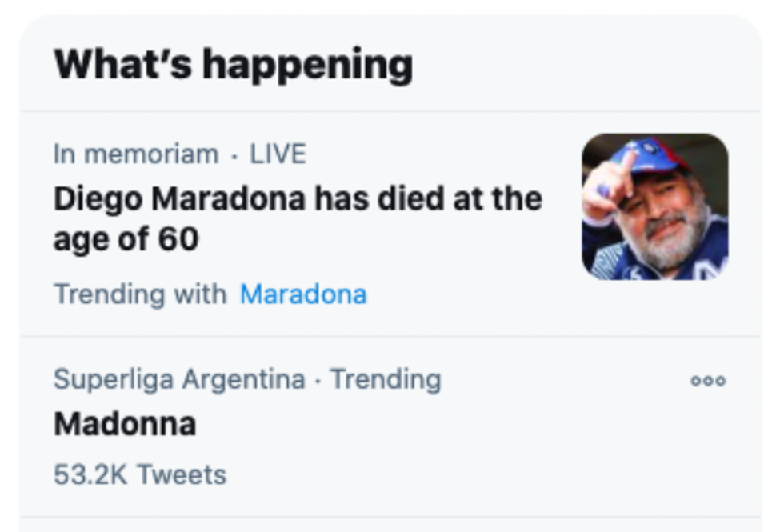Open the Maradona thumbnail photo

655,206
